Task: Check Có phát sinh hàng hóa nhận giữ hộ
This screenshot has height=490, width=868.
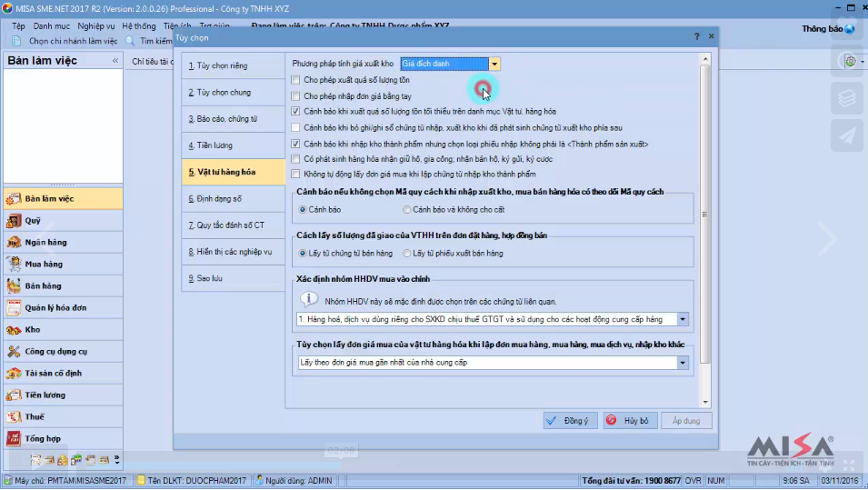Action: (295, 159)
